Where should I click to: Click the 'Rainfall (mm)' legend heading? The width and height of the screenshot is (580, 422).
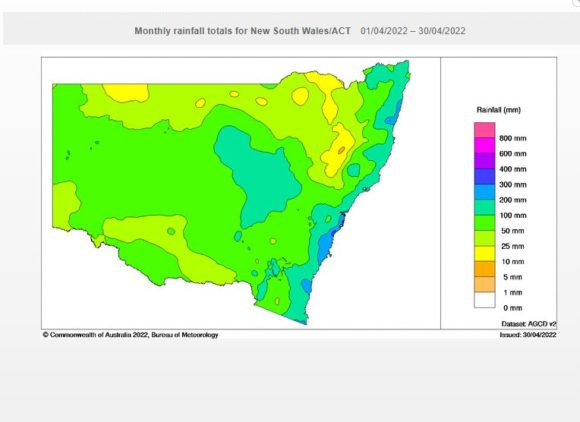coord(499,110)
